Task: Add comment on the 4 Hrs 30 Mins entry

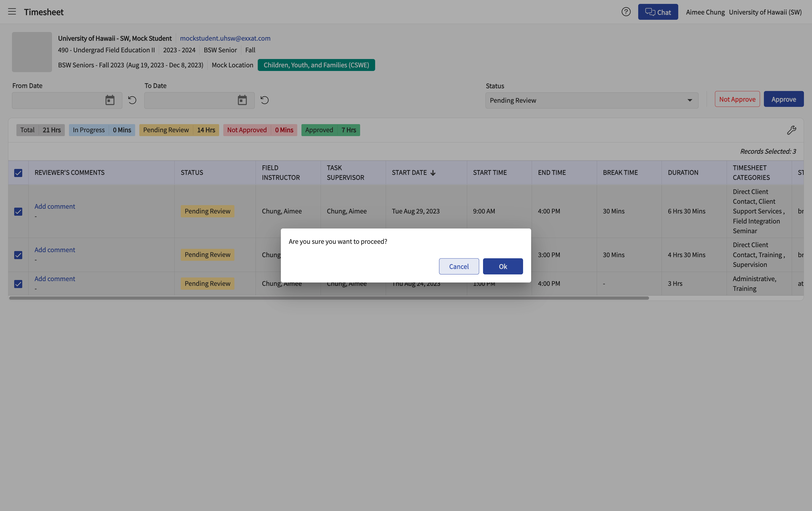Action: tap(55, 250)
